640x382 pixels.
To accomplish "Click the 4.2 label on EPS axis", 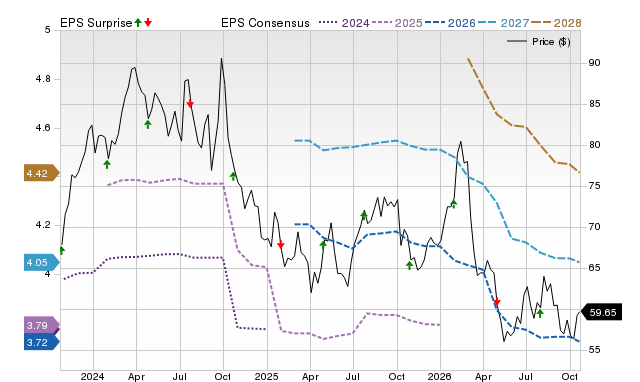I will [x=43, y=225].
